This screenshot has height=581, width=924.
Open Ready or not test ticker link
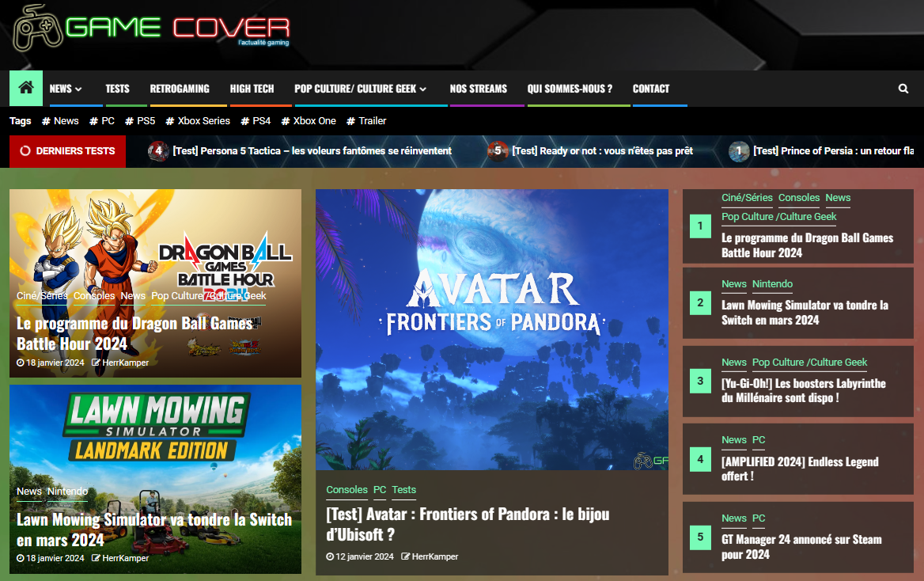pos(602,151)
